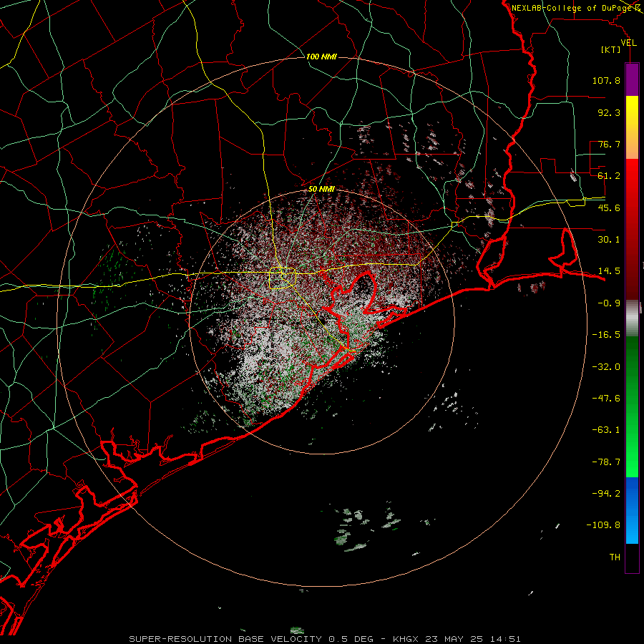Image resolution: width=644 pixels, height=644 pixels.
Task: Click the dark green segment of color bar
Action: [632, 406]
